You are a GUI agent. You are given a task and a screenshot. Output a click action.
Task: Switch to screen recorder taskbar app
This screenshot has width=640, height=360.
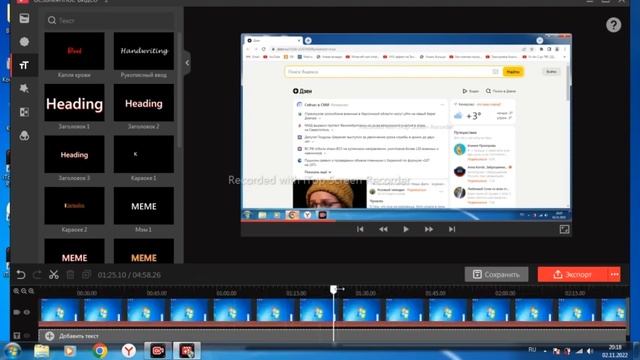pyautogui.click(x=158, y=351)
